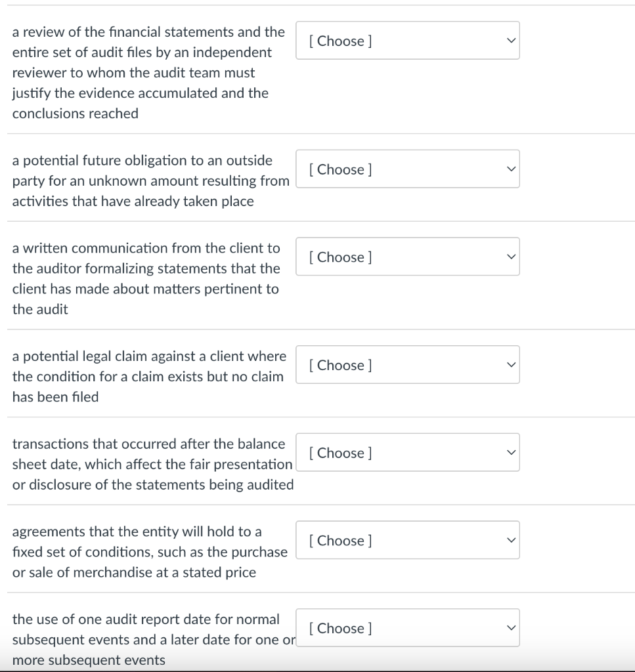This screenshot has height=672, width=635.
Task: Click the chevron on the first Choose menu
Action: point(512,40)
